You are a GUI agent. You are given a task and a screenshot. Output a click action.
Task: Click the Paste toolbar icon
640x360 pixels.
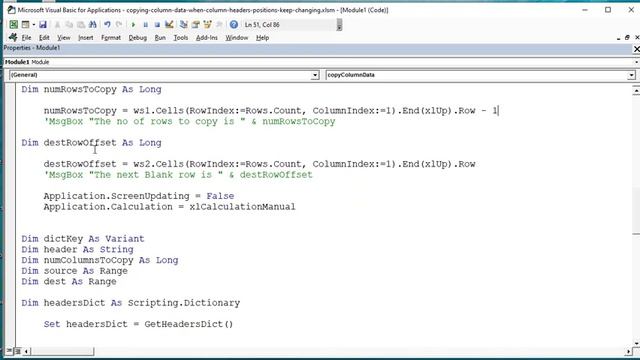point(81,24)
